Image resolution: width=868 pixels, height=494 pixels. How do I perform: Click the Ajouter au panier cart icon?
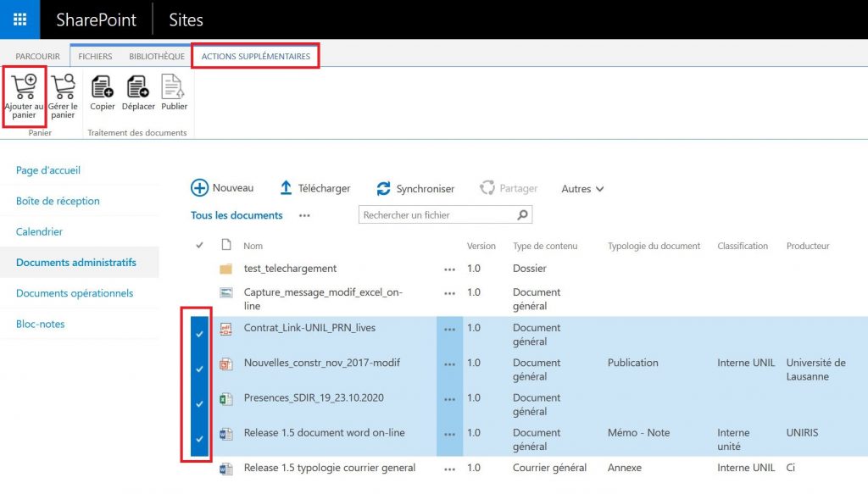point(24,87)
